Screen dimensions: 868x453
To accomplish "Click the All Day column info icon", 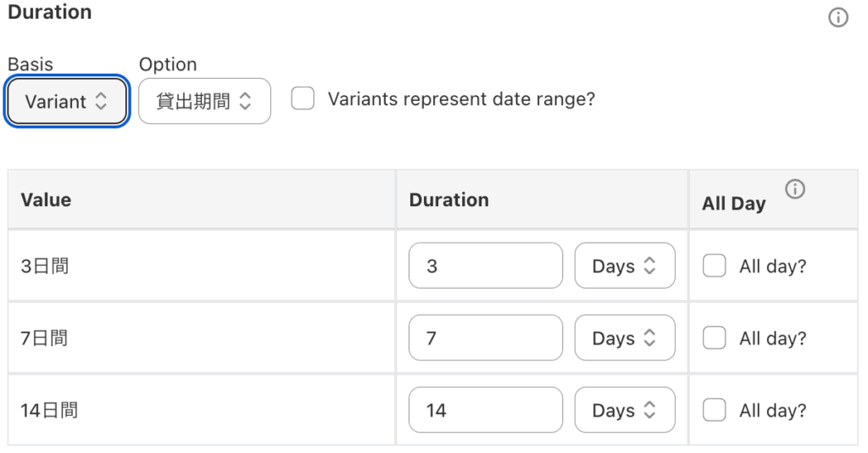I will (795, 189).
